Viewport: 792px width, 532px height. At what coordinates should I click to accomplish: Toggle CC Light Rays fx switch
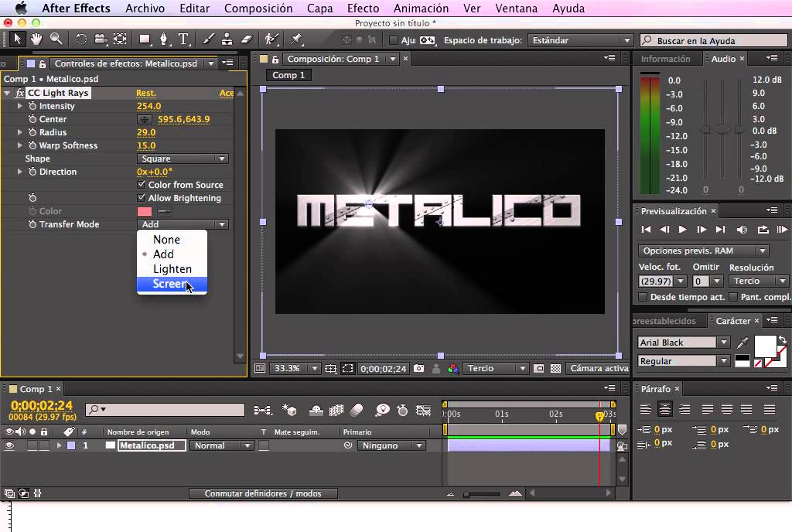(19, 93)
